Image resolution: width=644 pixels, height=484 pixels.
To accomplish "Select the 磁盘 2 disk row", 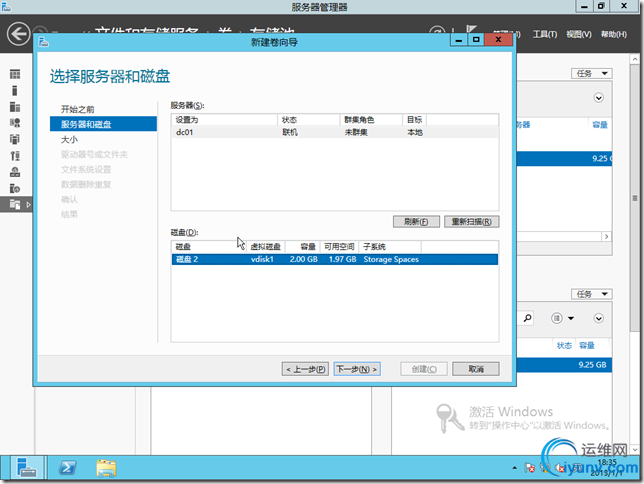I will coord(335,259).
